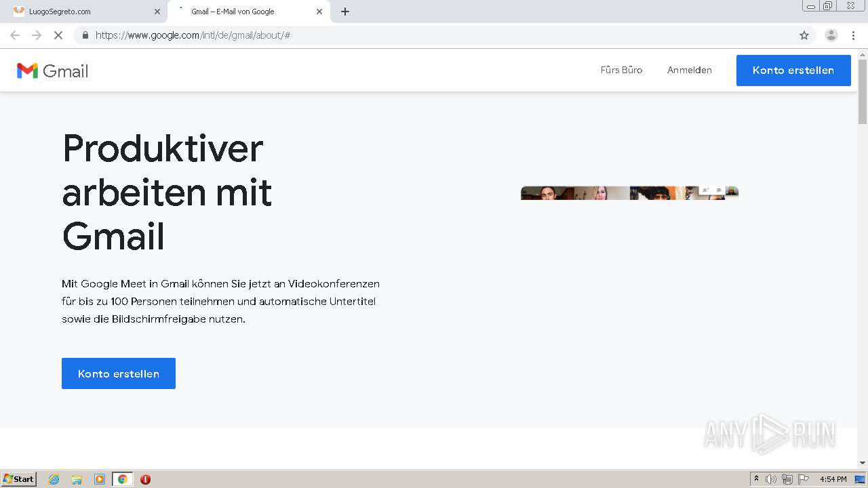Go back to the previous page

[15, 35]
